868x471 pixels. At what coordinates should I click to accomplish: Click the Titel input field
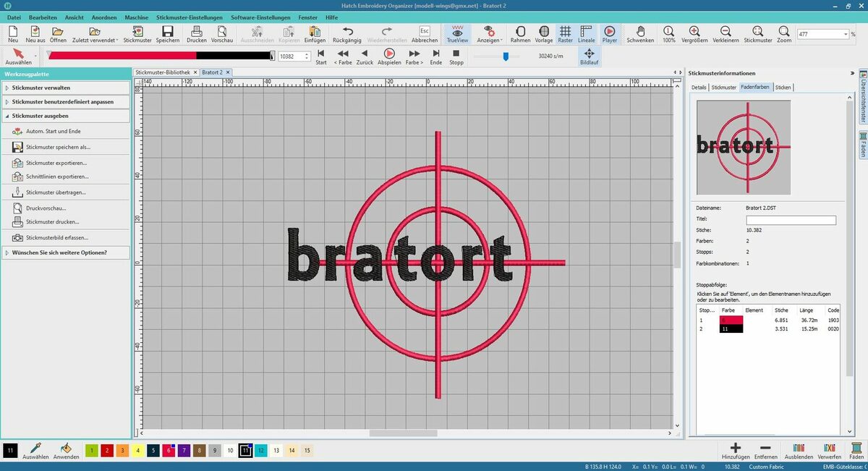pyautogui.click(x=791, y=220)
